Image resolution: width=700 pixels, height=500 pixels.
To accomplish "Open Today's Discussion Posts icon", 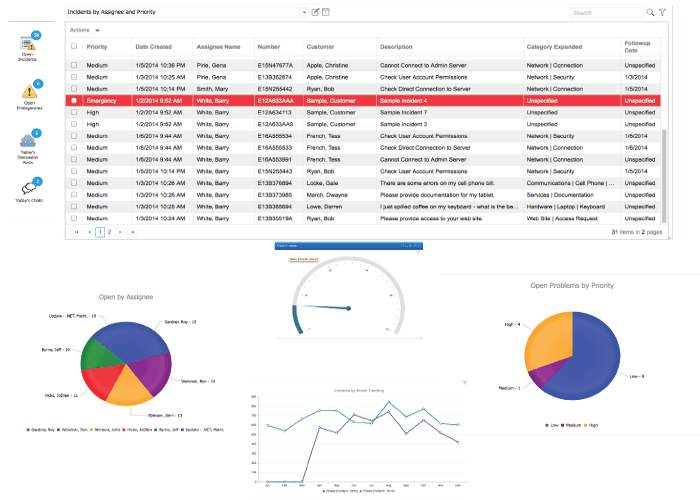I will (x=28, y=140).
